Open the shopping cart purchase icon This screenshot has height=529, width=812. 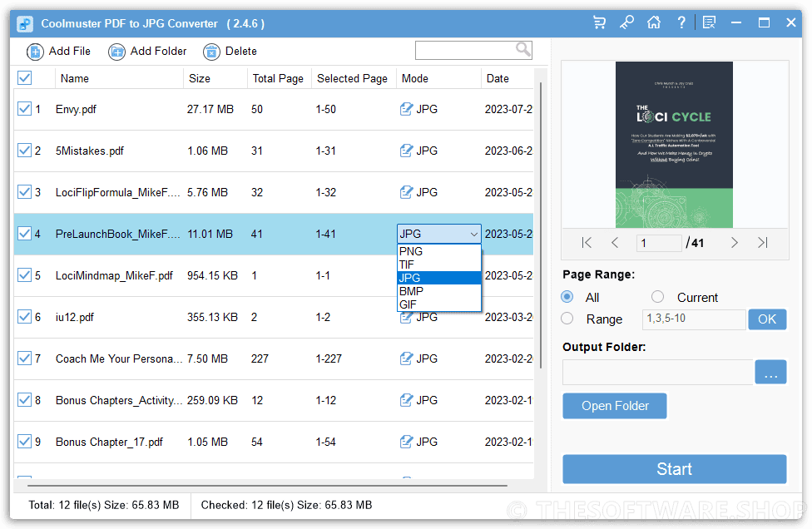599,22
